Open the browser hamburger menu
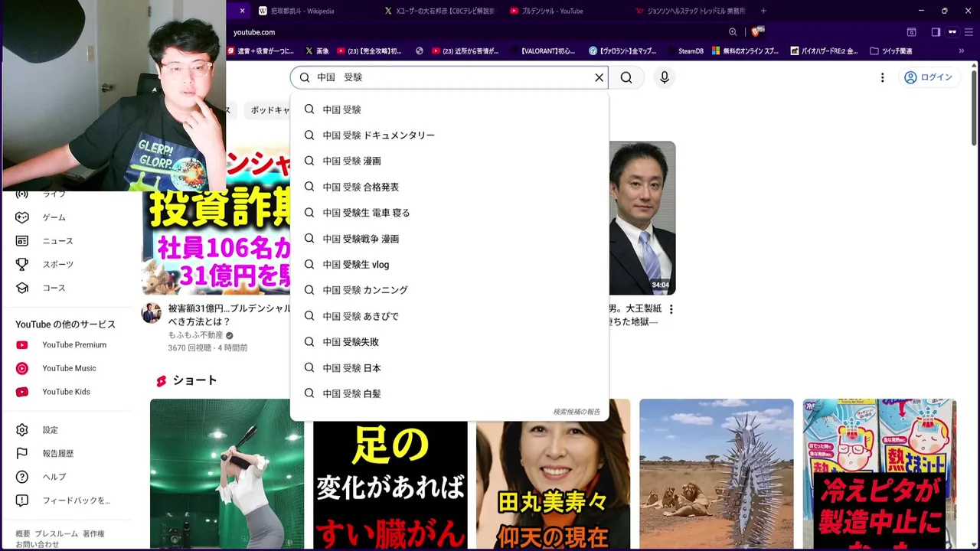Screen dimensions: 980x551 pyautogui.click(x=970, y=32)
